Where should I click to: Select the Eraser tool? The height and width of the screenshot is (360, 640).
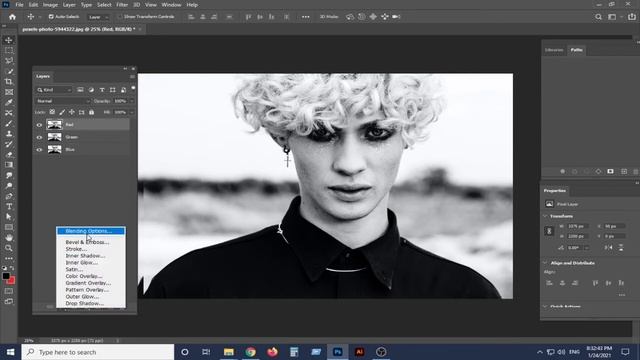9,155
